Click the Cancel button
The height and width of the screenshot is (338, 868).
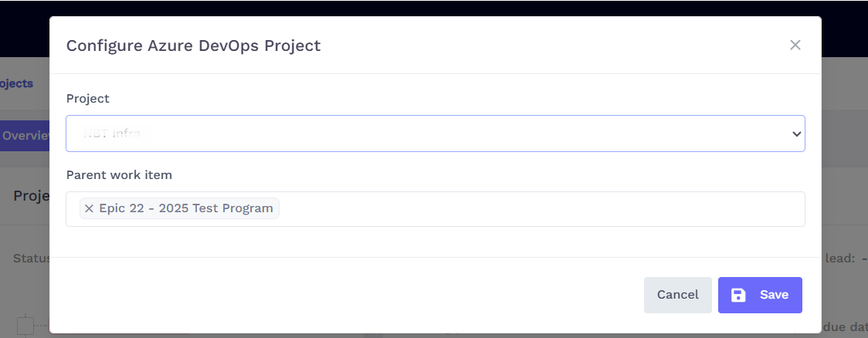[x=677, y=295]
